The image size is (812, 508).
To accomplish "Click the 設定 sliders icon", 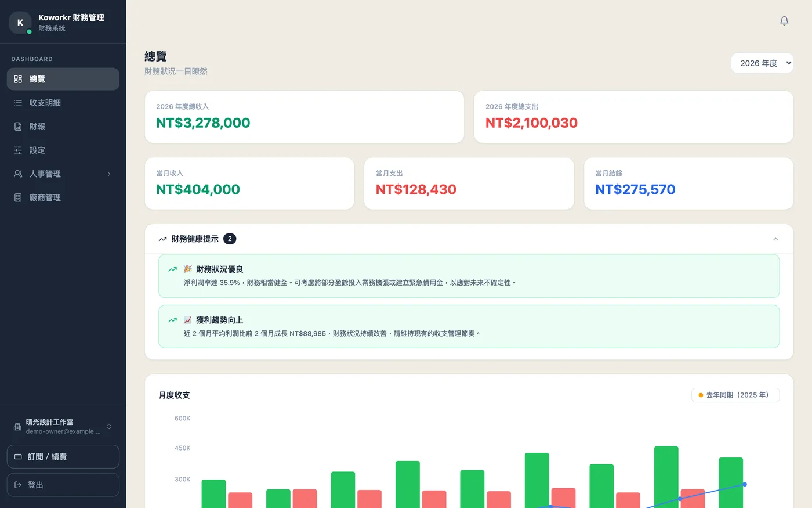I will point(18,150).
